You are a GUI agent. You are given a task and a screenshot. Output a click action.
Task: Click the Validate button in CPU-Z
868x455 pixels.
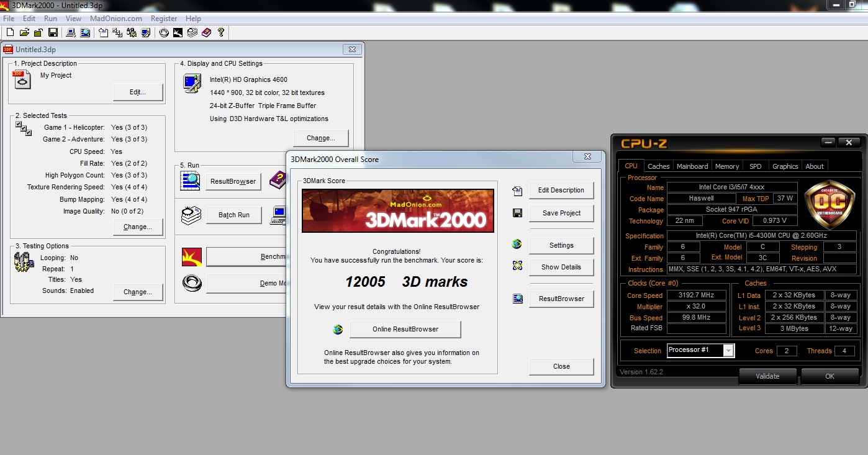pyautogui.click(x=767, y=376)
